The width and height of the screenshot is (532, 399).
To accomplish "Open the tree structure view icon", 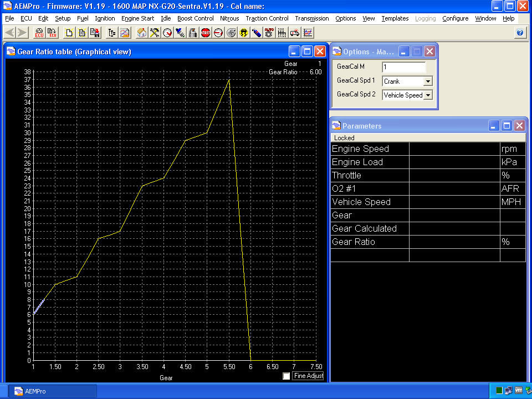I will pyautogui.click(x=111, y=33).
